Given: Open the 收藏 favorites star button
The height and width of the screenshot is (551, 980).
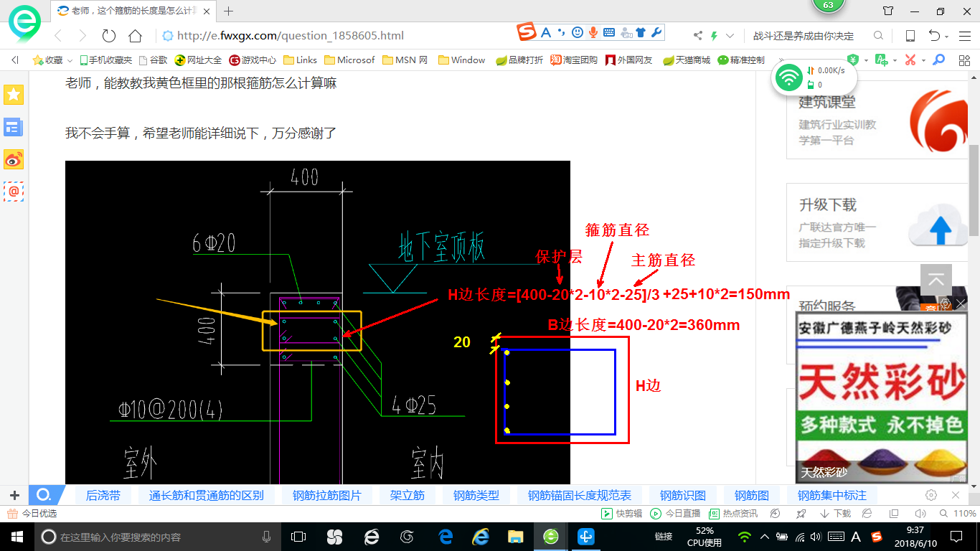Looking at the screenshot, I should (x=47, y=60).
